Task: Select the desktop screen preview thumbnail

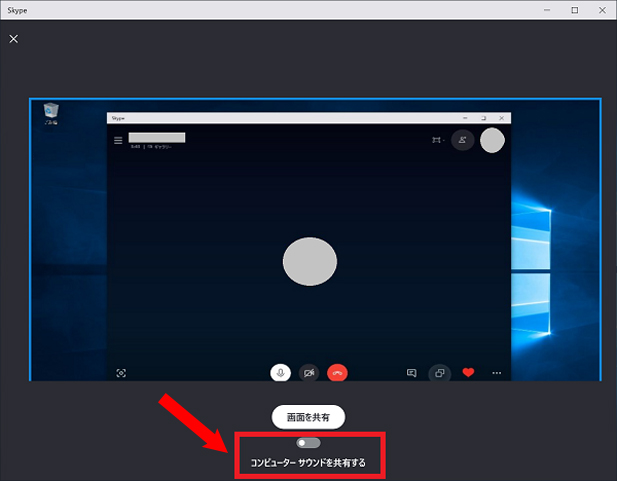Action: click(x=315, y=240)
